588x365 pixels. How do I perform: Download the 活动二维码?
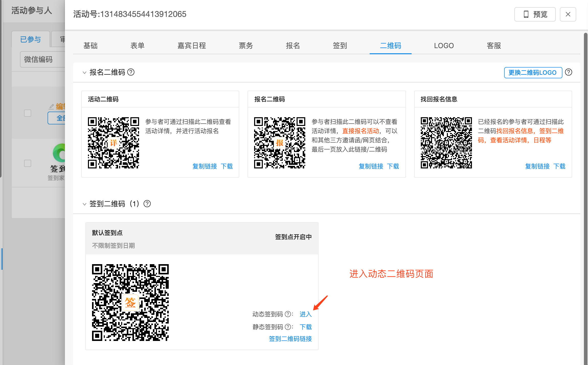227,166
